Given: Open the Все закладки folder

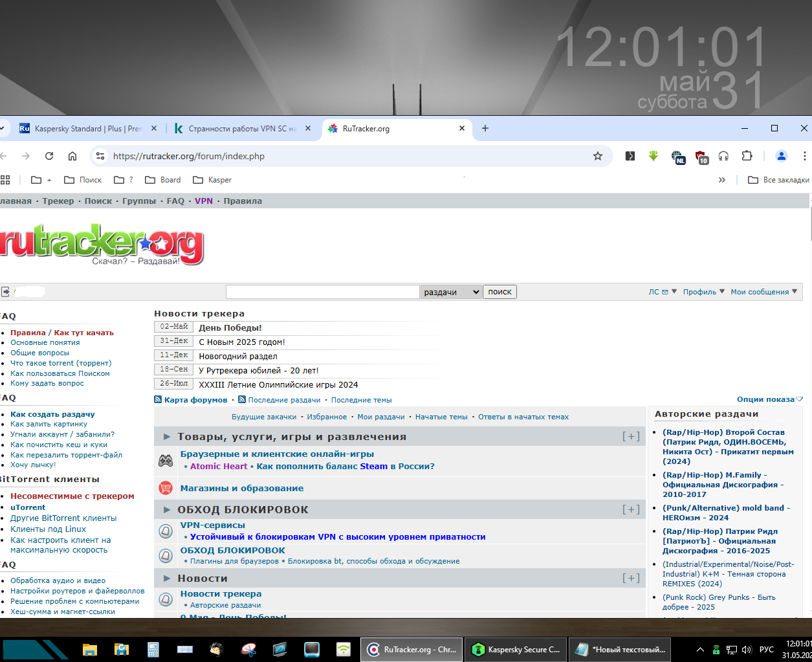Looking at the screenshot, I should [778, 180].
